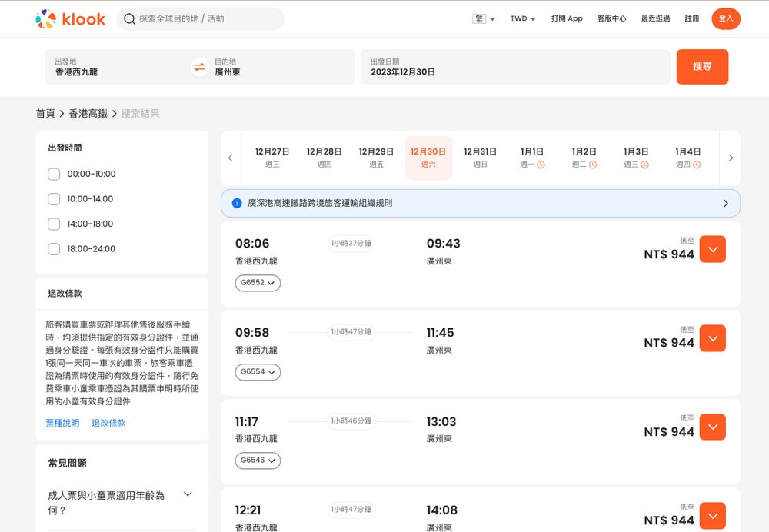Check the 00:00-10:00 departure time filter

pos(54,174)
